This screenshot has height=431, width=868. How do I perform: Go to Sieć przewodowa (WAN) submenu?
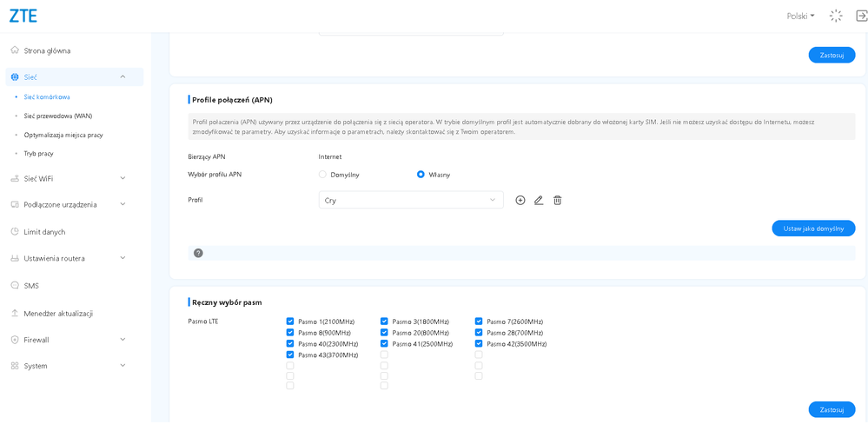pos(58,116)
